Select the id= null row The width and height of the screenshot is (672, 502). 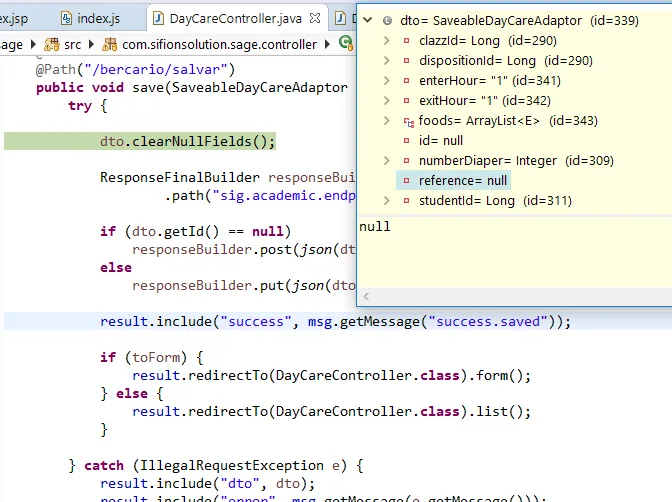click(441, 141)
